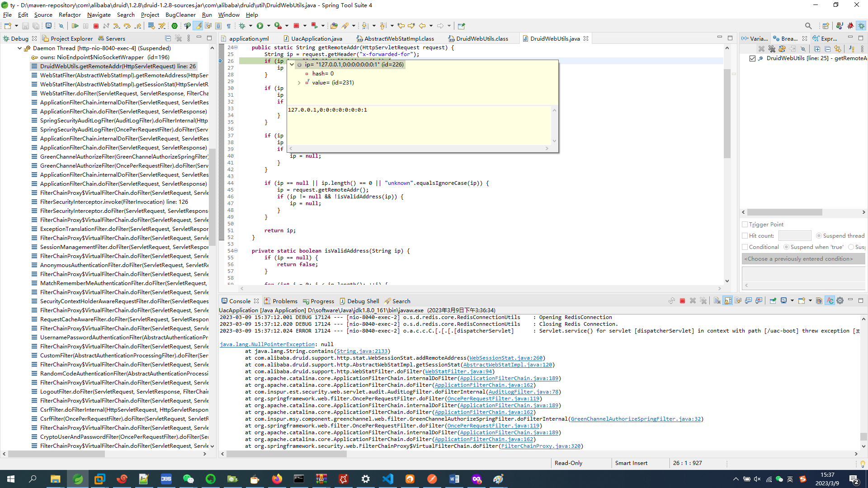
Task: Select Suspend when 'true' radio button
Action: click(x=786, y=247)
